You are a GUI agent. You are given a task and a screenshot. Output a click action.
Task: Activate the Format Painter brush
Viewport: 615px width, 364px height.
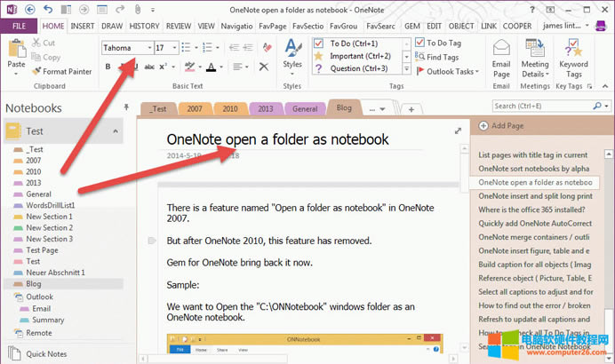[62, 71]
